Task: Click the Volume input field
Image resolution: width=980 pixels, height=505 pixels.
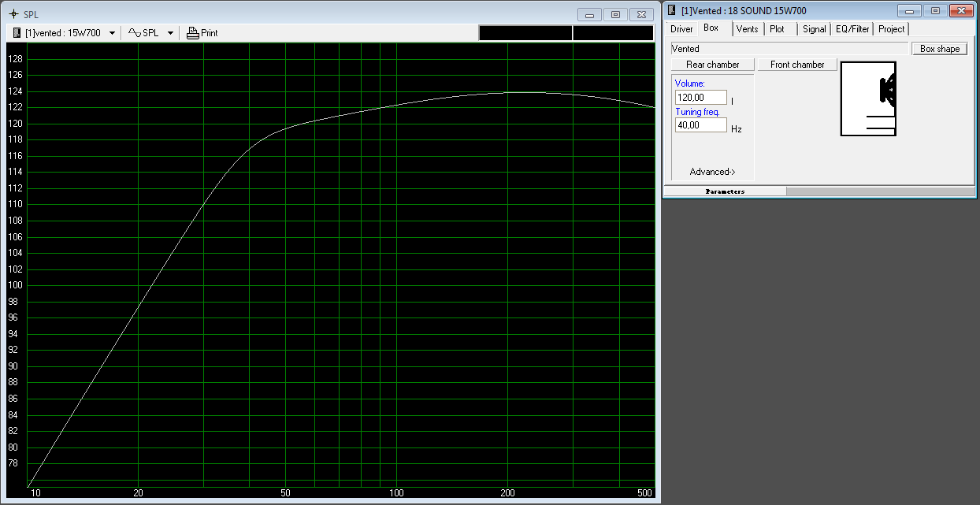Action: click(x=700, y=98)
